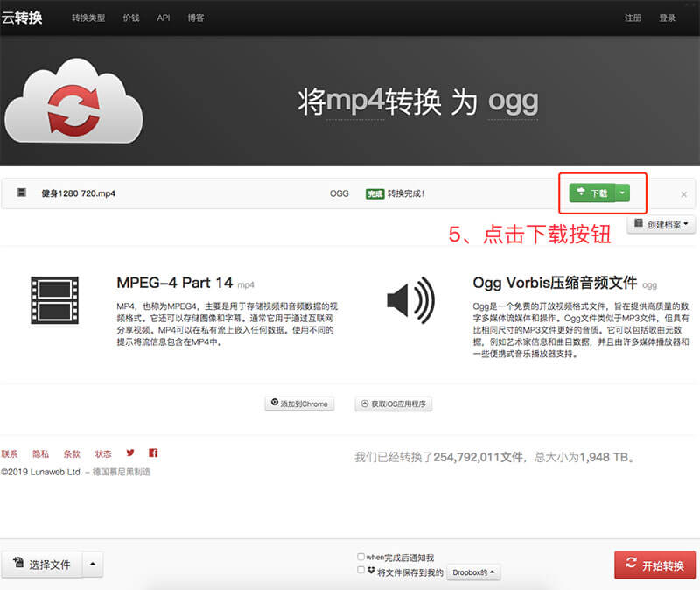This screenshot has width=700, height=590.
Task: Download the converted file with 下载 button
Action: pos(592,193)
